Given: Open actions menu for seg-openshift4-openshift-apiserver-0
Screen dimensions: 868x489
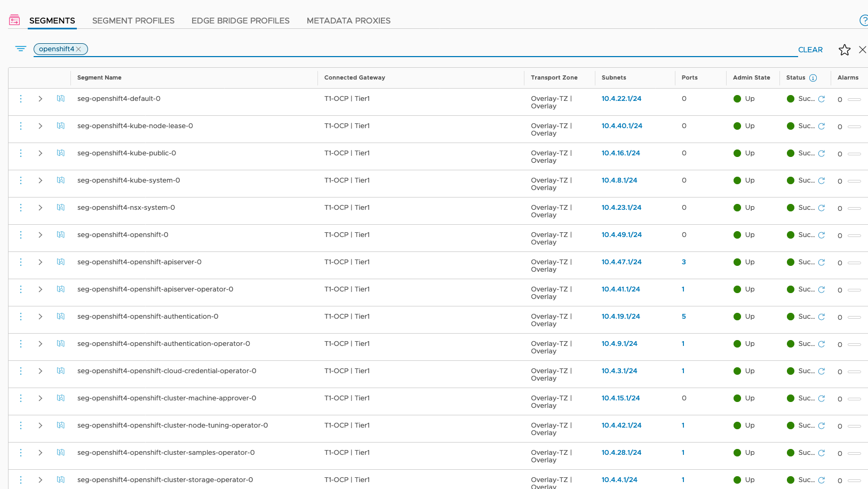Looking at the screenshot, I should (21, 262).
